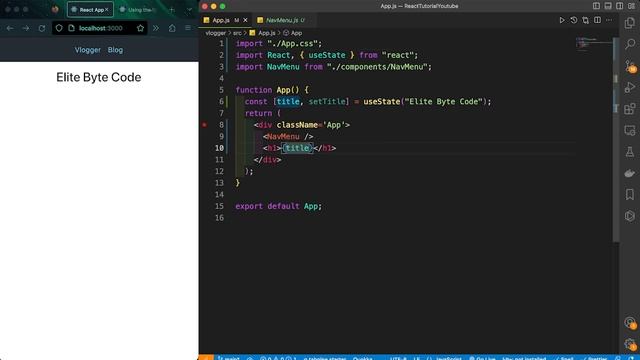Open the editor More Actions ellipsis
This screenshot has width=640, height=360.
609,20
